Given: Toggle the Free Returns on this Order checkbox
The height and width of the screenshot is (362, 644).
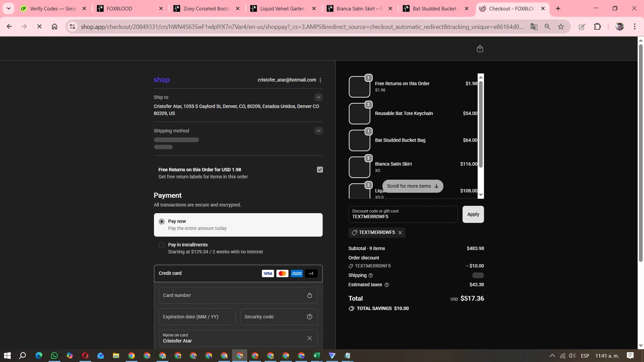Looking at the screenshot, I should pos(320,170).
